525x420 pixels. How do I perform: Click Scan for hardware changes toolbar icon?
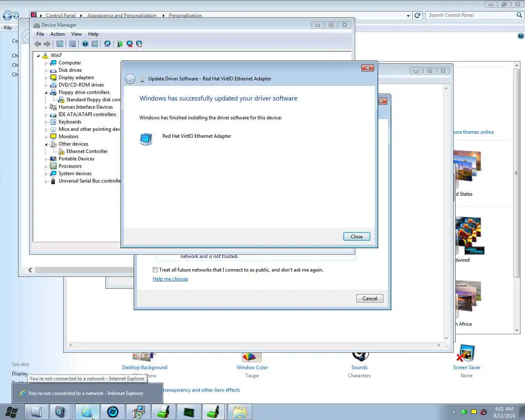107,44
